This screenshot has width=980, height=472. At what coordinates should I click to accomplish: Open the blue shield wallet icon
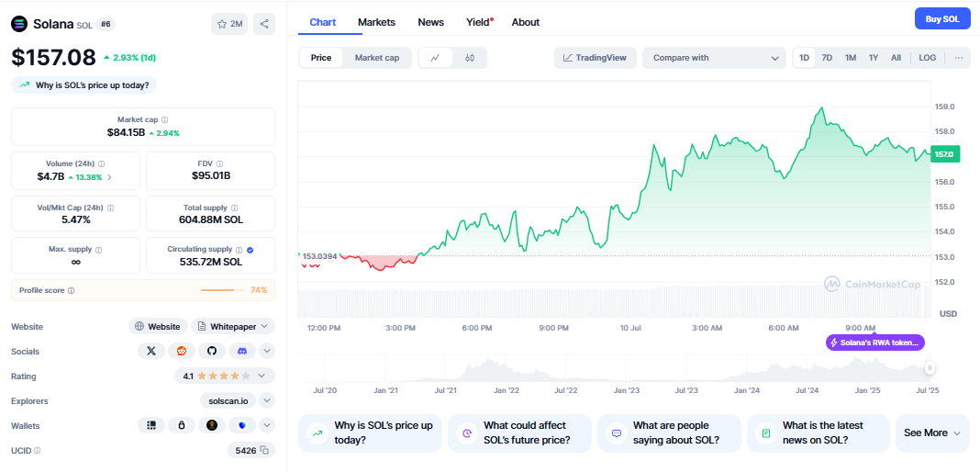coord(242,426)
